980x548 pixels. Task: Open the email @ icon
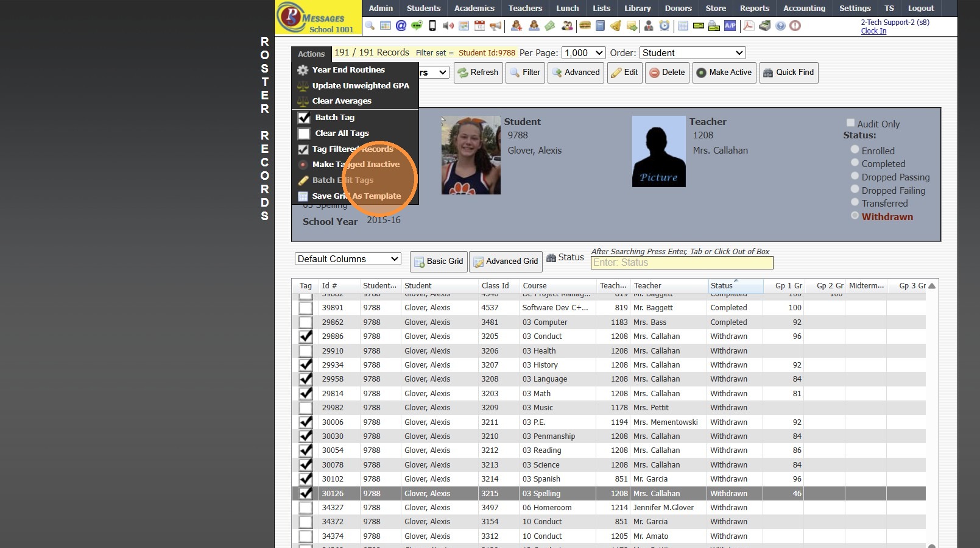401,26
